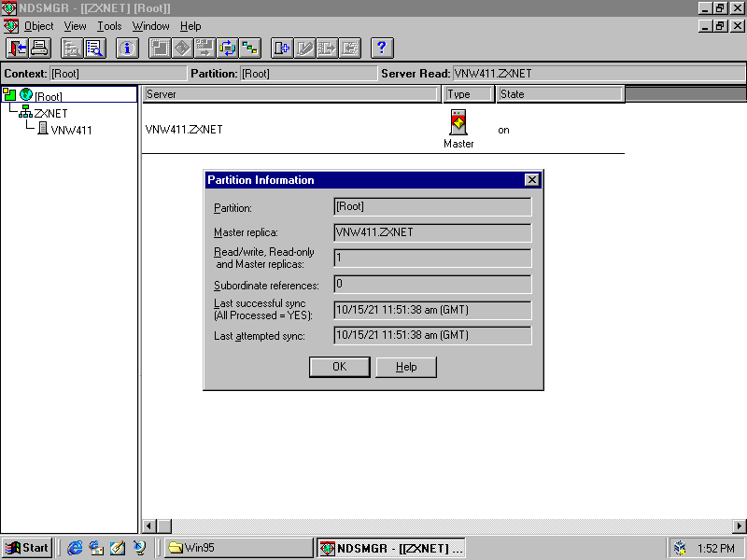The height and width of the screenshot is (560, 747).
Task: Click the list search view icon
Action: tap(95, 49)
